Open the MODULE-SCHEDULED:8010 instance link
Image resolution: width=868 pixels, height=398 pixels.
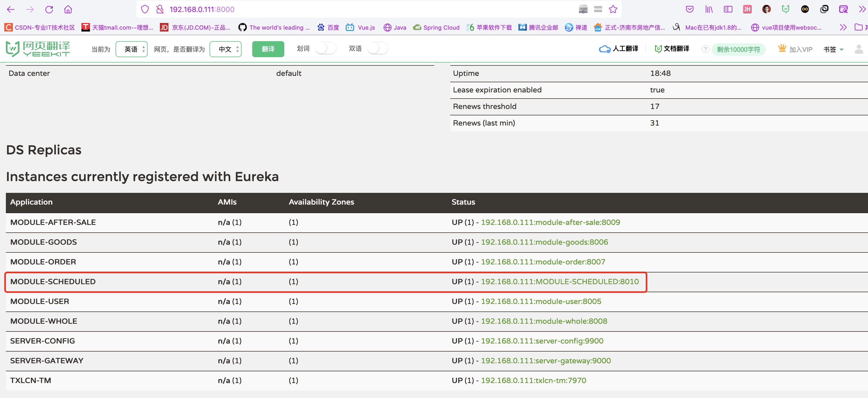pos(559,282)
